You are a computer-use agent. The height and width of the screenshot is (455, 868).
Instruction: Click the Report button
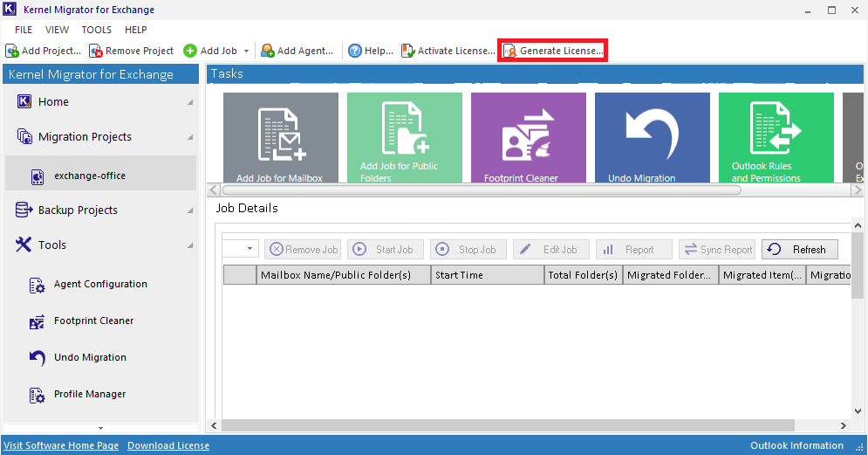click(634, 250)
